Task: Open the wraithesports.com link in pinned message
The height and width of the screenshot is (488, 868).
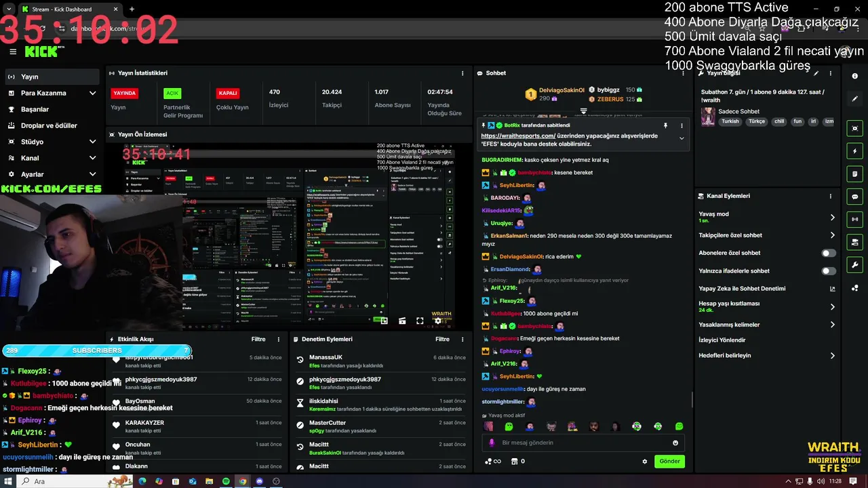Action: 518,136
